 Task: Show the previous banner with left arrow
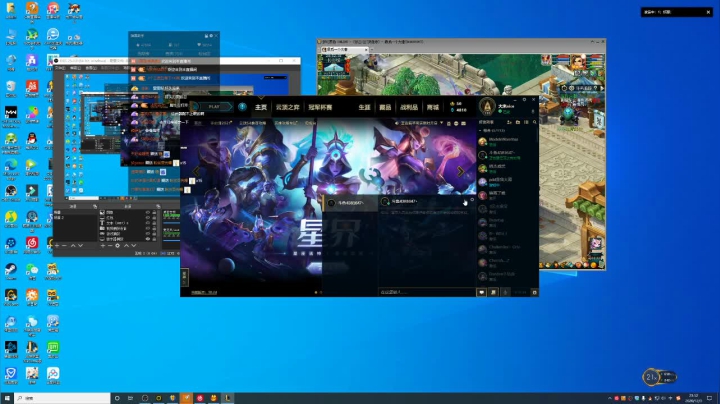click(196, 171)
